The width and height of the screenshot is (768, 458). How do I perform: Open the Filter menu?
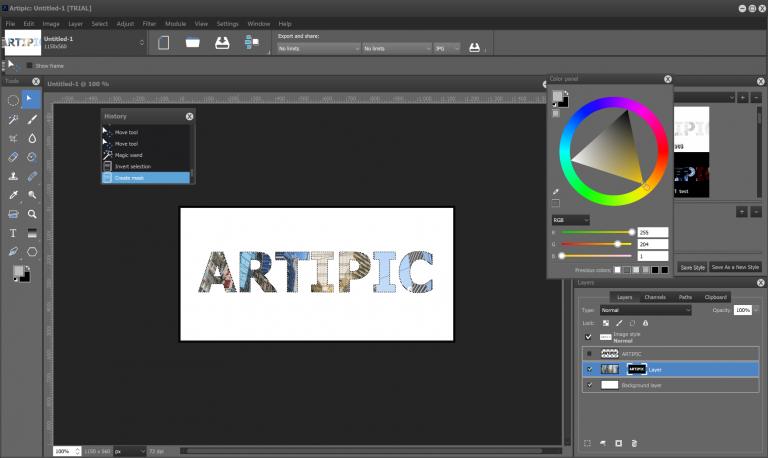pos(149,24)
